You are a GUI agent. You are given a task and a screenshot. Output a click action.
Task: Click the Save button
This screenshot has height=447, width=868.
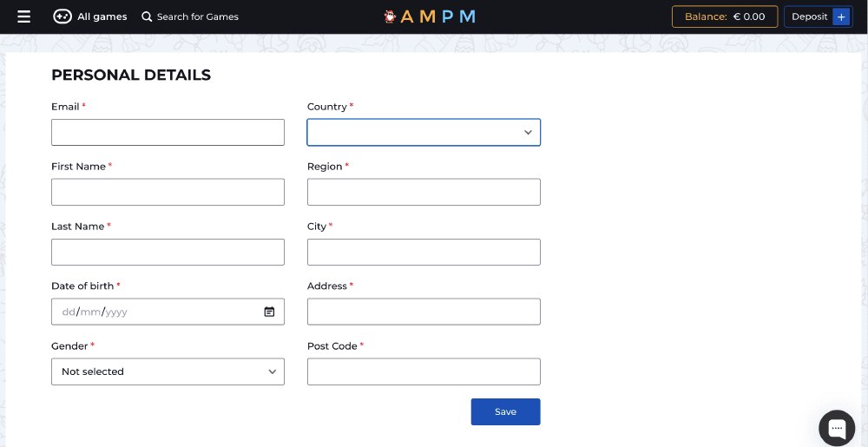(x=505, y=411)
